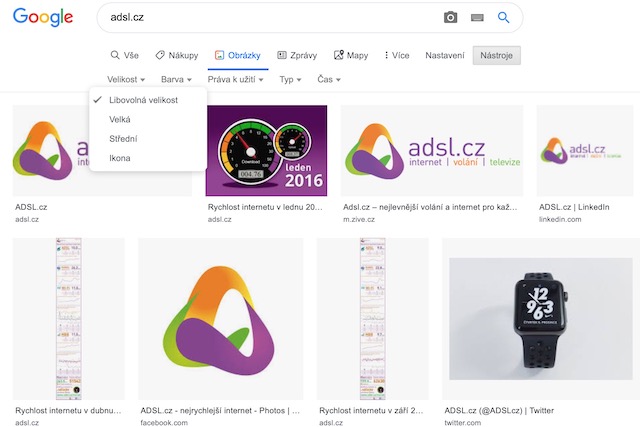Click ADSL.cz | LinkedIn title
The height and width of the screenshot is (427, 640).
574,207
